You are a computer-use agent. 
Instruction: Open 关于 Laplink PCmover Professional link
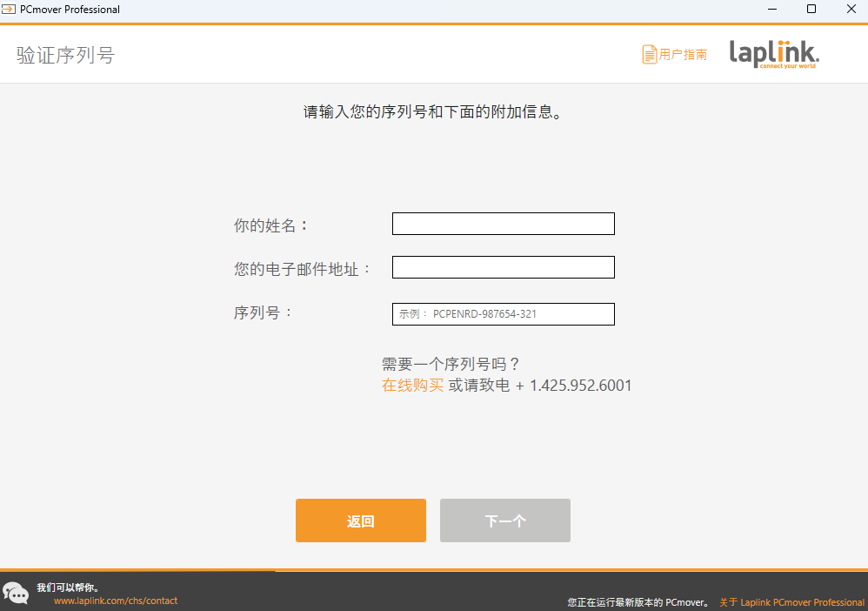[791, 602]
